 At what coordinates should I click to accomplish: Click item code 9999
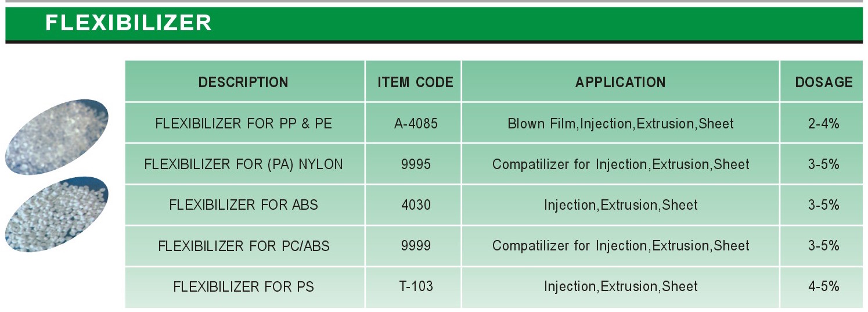click(416, 246)
